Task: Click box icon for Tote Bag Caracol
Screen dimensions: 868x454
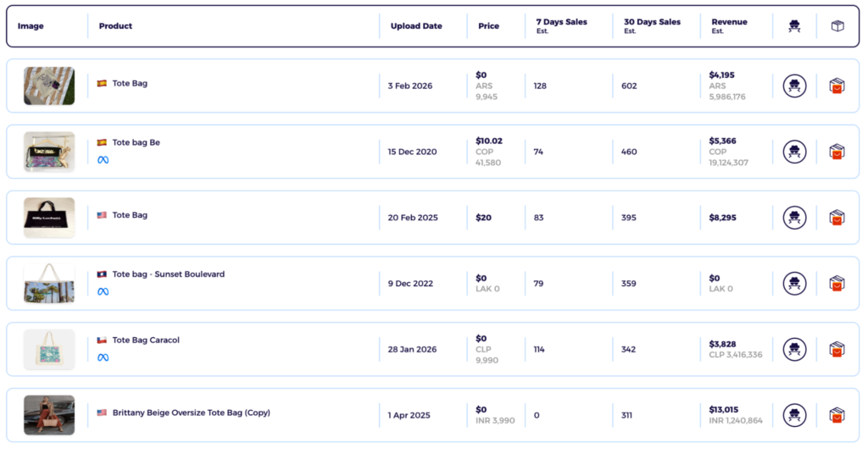Action: (x=837, y=349)
